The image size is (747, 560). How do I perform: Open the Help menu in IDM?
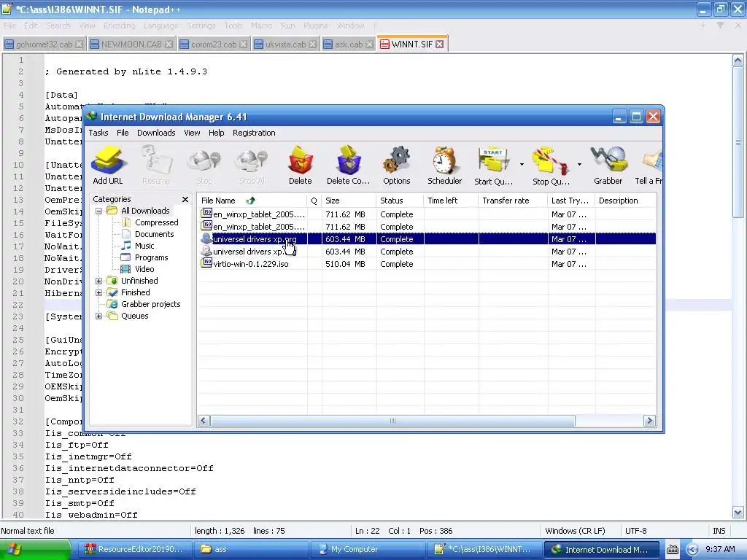pyautogui.click(x=216, y=133)
